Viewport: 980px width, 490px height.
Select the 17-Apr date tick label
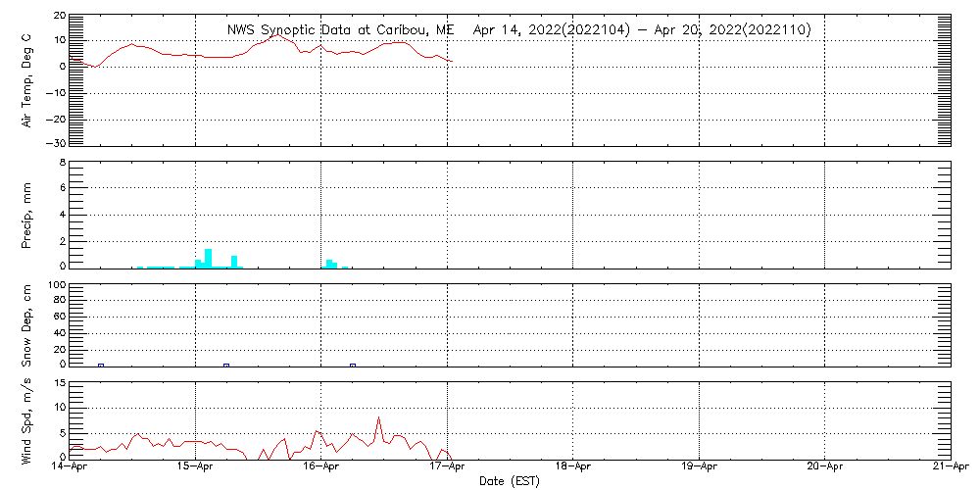click(x=448, y=468)
